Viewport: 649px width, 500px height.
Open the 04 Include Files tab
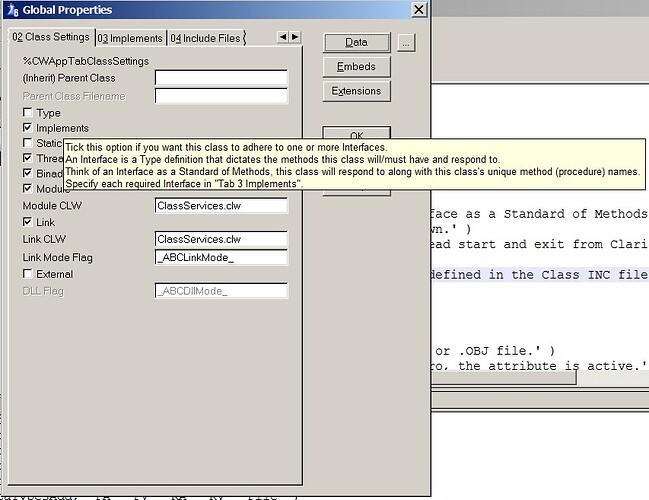coord(204,38)
